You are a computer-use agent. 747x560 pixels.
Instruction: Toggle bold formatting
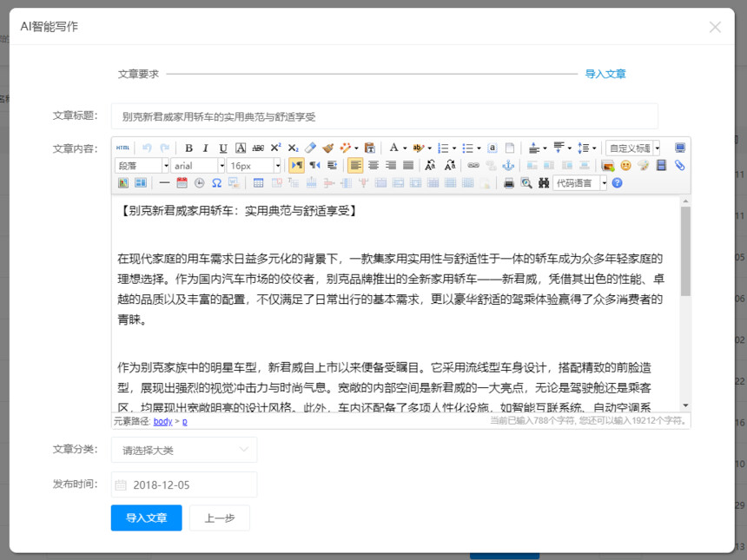coord(188,148)
